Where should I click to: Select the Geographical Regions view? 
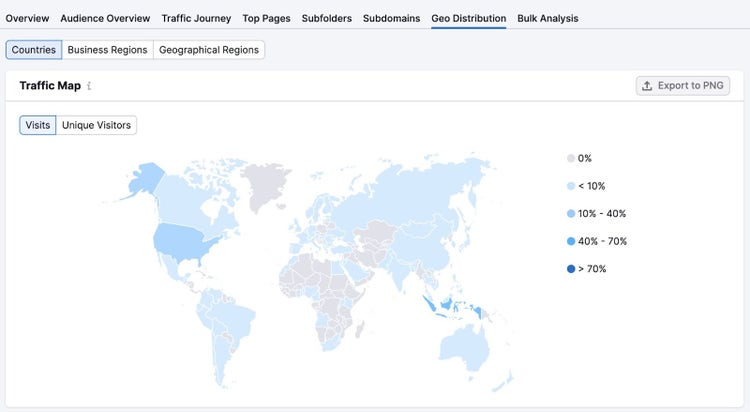tap(209, 50)
